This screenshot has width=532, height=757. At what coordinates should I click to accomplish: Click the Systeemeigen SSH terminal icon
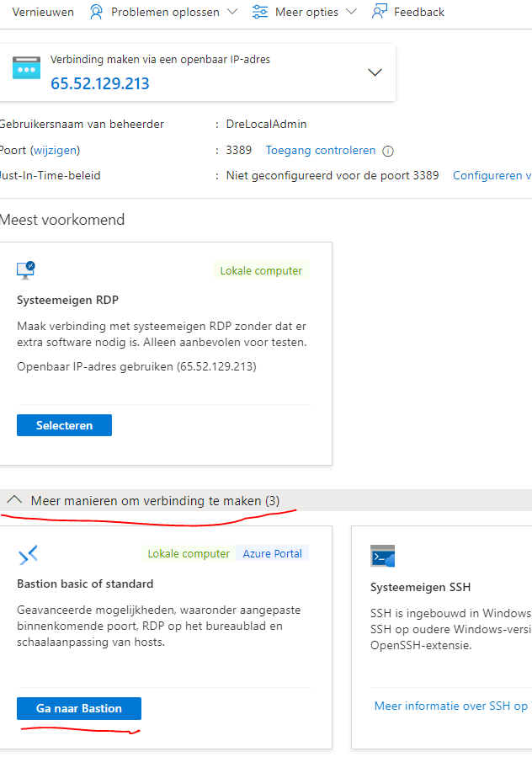(x=382, y=556)
